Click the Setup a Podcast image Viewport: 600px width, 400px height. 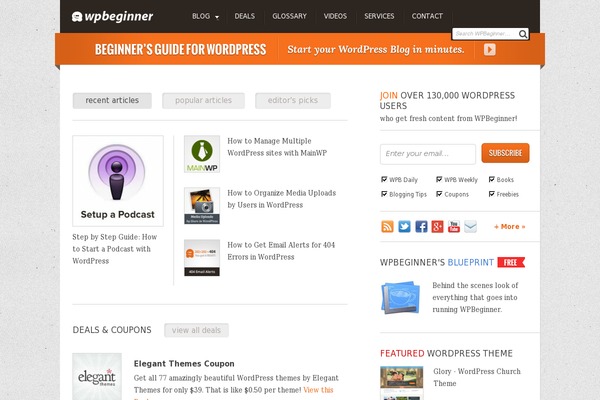(118, 181)
